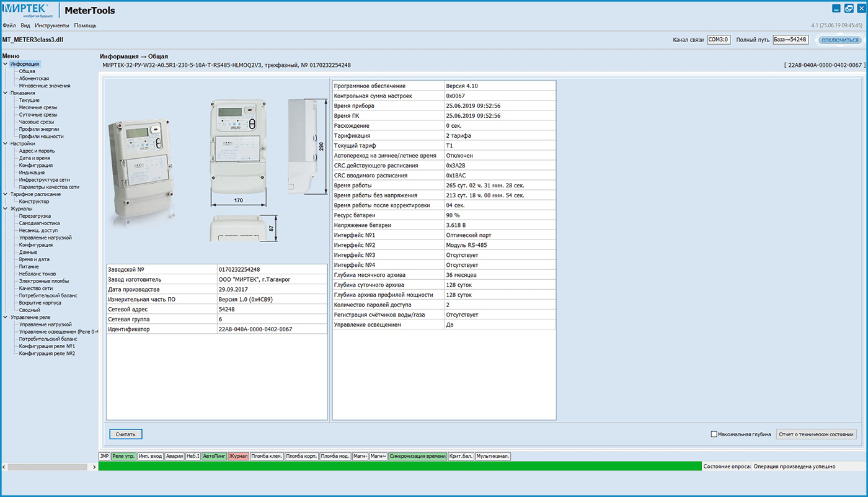
Task: Open Адрес и пароль settings
Action: click(37, 151)
